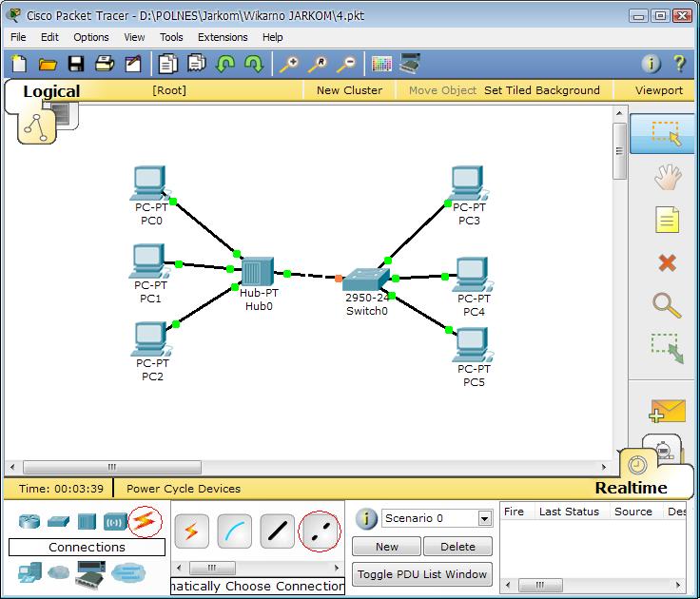Copy selection using Copy toolbar icon
This screenshot has width=700, height=599.
tap(168, 64)
